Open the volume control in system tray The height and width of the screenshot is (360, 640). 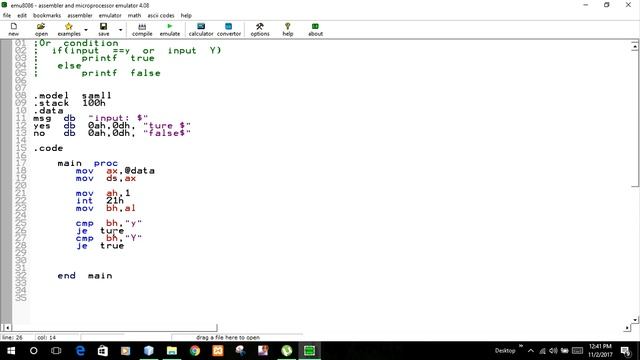(x=553, y=351)
